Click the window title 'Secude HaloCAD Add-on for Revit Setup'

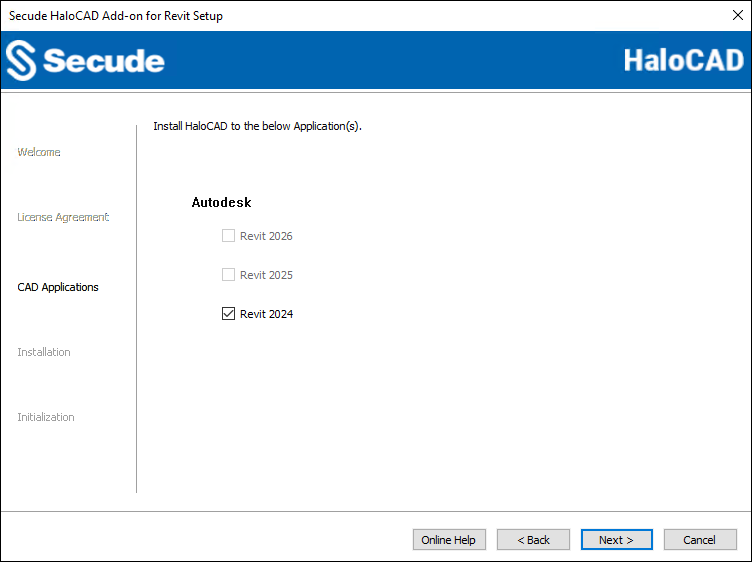(x=116, y=16)
